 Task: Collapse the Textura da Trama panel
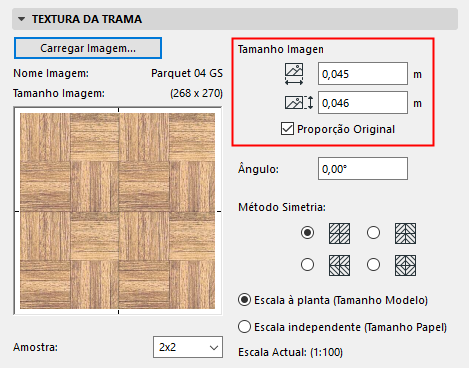click(x=22, y=19)
